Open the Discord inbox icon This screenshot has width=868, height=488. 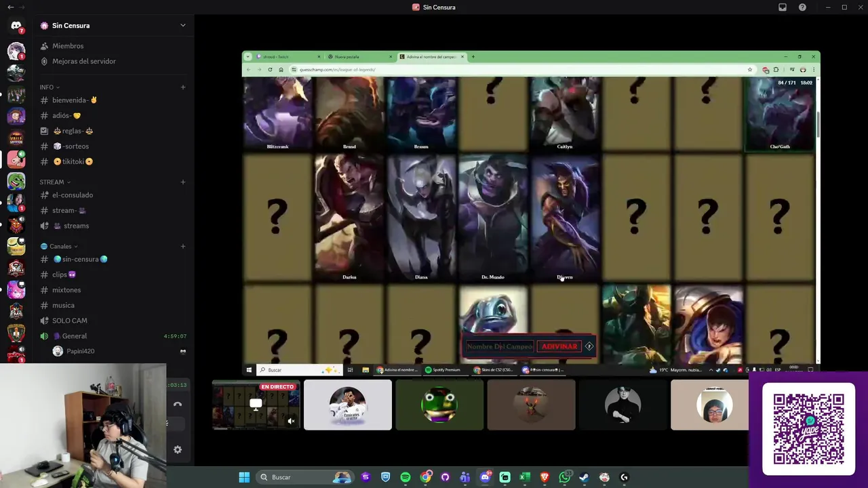point(783,7)
